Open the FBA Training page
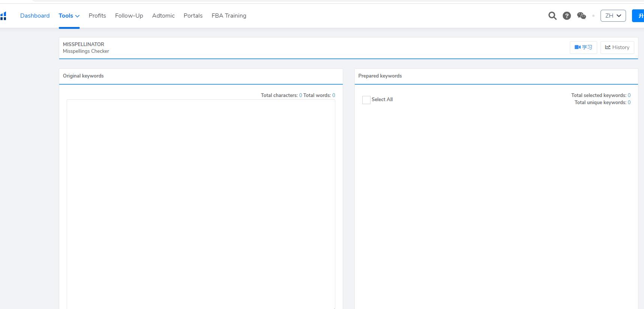 pyautogui.click(x=229, y=16)
